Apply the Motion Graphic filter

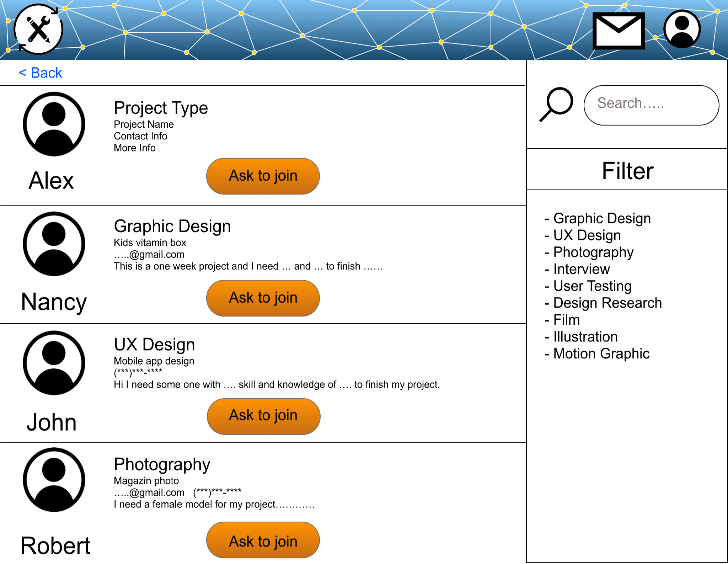point(601,354)
